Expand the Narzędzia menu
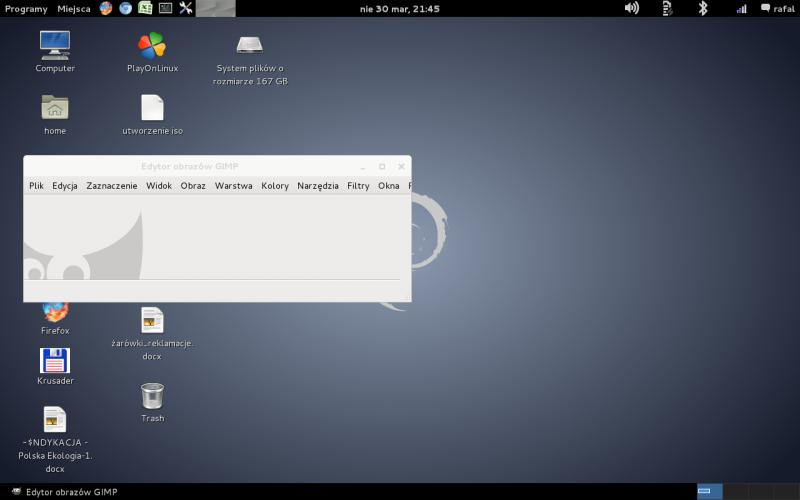800x500 pixels. tap(318, 186)
